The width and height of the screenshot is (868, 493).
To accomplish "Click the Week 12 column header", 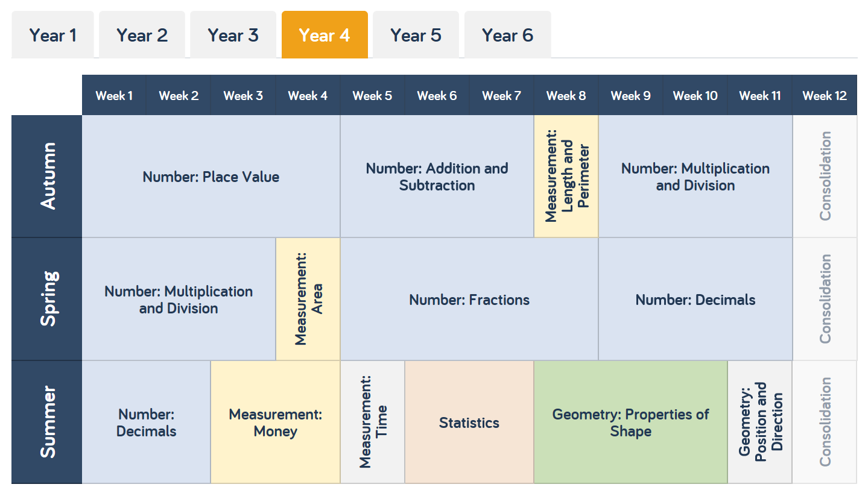I will pyautogui.click(x=824, y=95).
